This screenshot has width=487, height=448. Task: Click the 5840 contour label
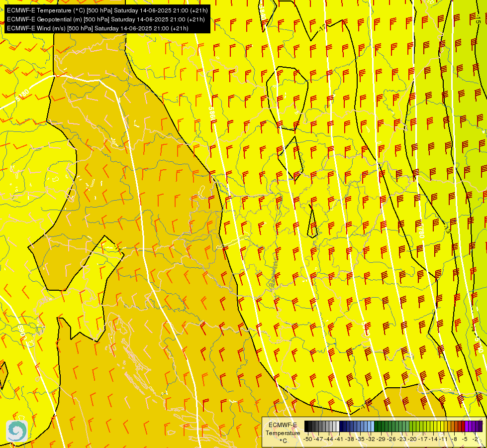[x=263, y=13]
